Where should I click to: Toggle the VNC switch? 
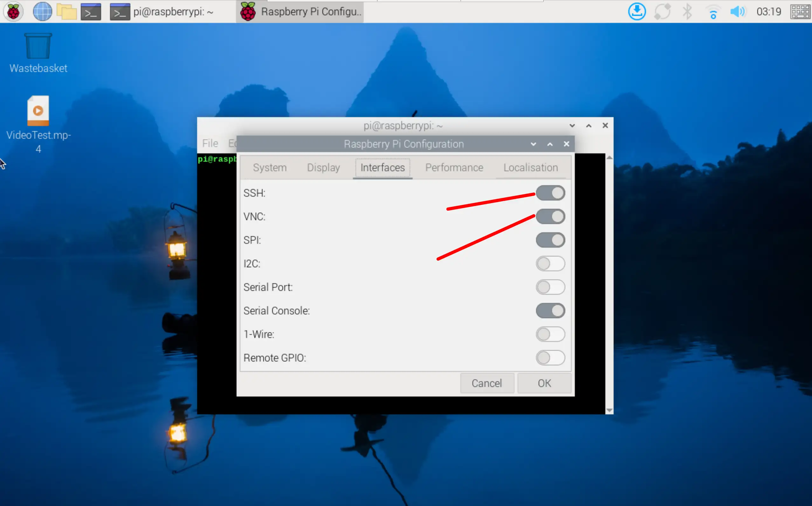[x=550, y=216]
